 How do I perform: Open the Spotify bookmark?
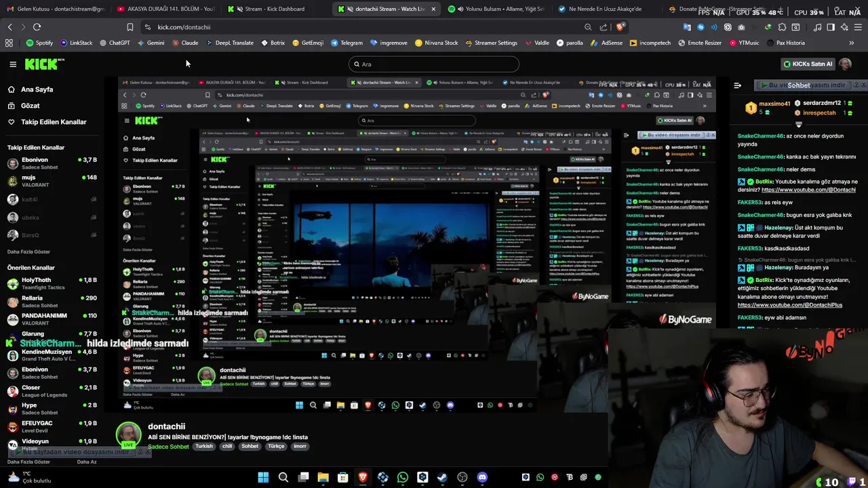coord(39,43)
